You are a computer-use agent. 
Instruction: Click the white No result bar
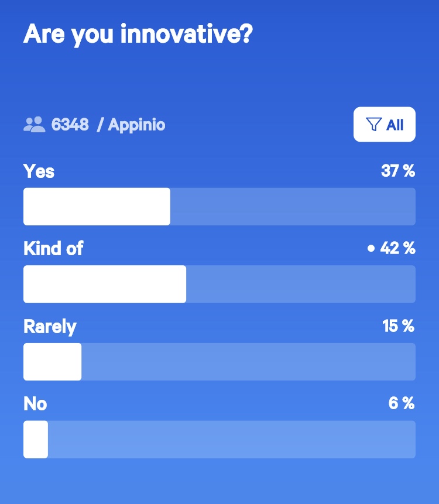click(36, 440)
